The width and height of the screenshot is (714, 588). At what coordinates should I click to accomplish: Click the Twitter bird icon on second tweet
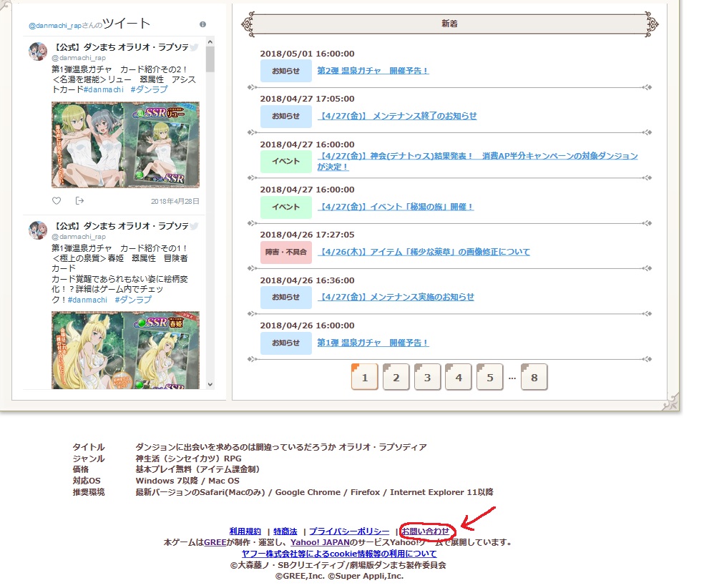pos(193,226)
